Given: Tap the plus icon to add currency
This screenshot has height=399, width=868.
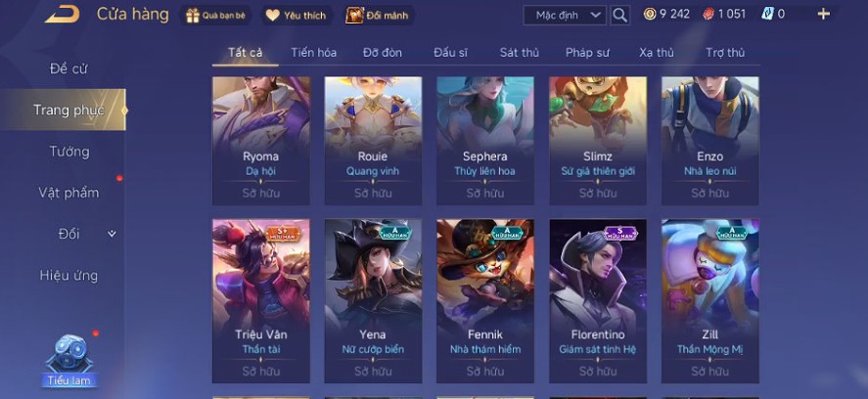Looking at the screenshot, I should [x=824, y=14].
